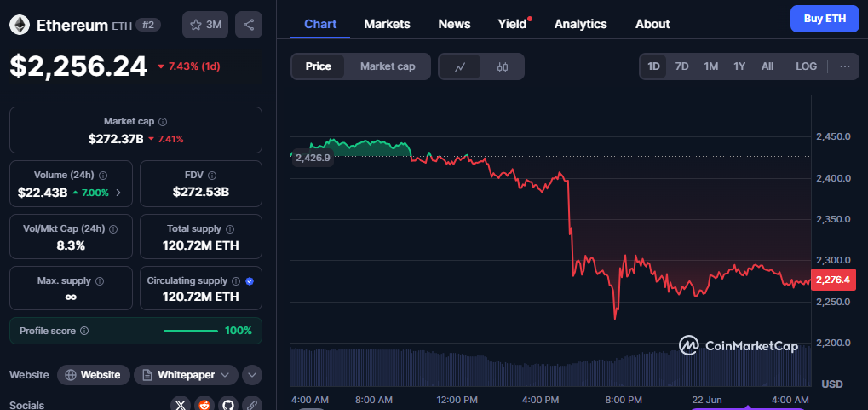Click the $272.53B FDV value

pos(201,193)
